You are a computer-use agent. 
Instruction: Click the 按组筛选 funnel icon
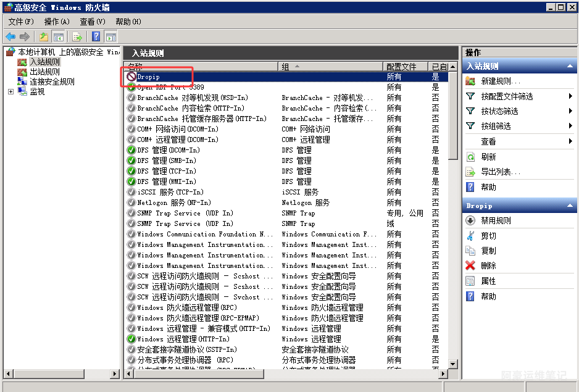tap(470, 126)
